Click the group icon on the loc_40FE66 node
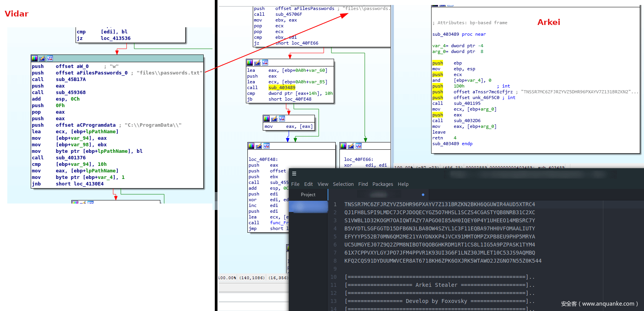This screenshot has height=311, width=644. [x=359, y=146]
